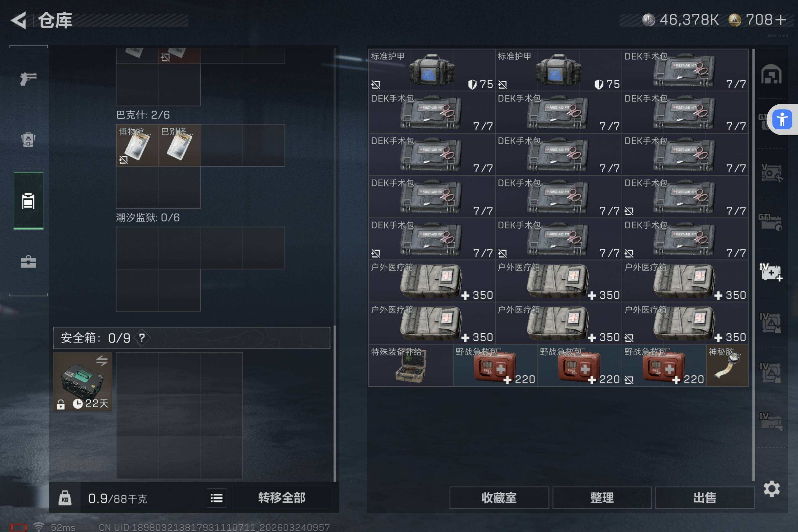Select the IV medical kit filter icon

(771, 272)
